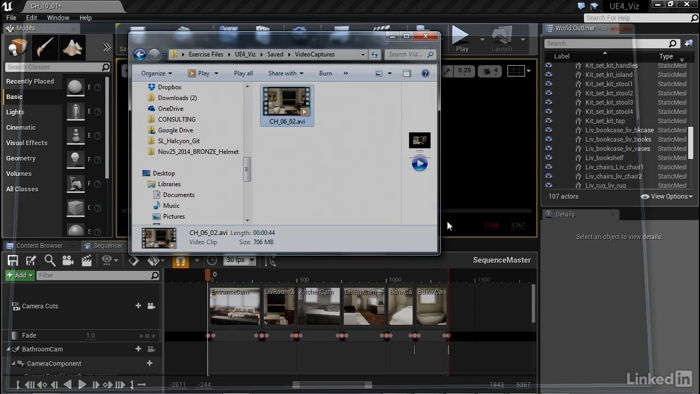Image resolution: width=700 pixels, height=394 pixels.
Task: Select the Visual Effects category
Action: point(26,143)
